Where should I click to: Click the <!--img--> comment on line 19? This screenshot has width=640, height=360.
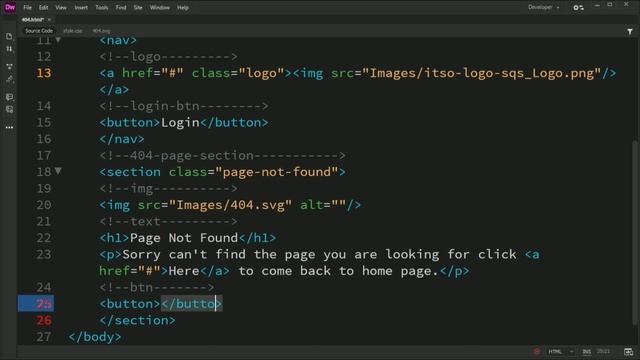coord(169,189)
